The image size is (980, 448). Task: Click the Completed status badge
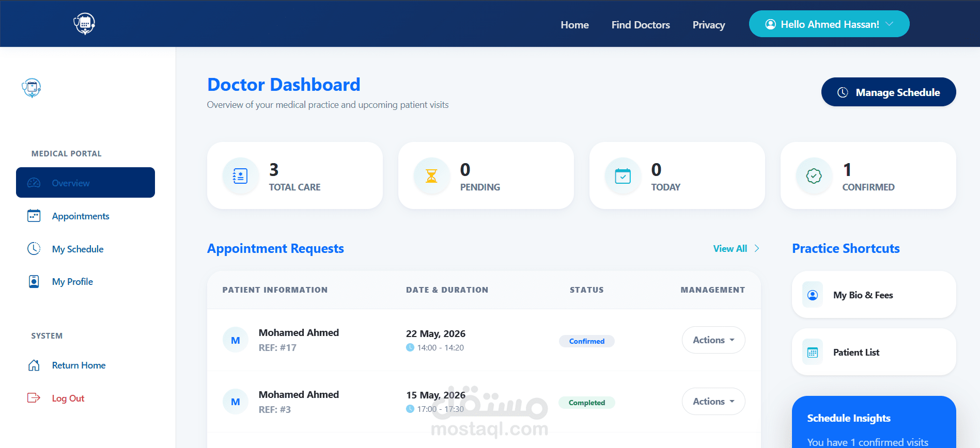click(587, 403)
